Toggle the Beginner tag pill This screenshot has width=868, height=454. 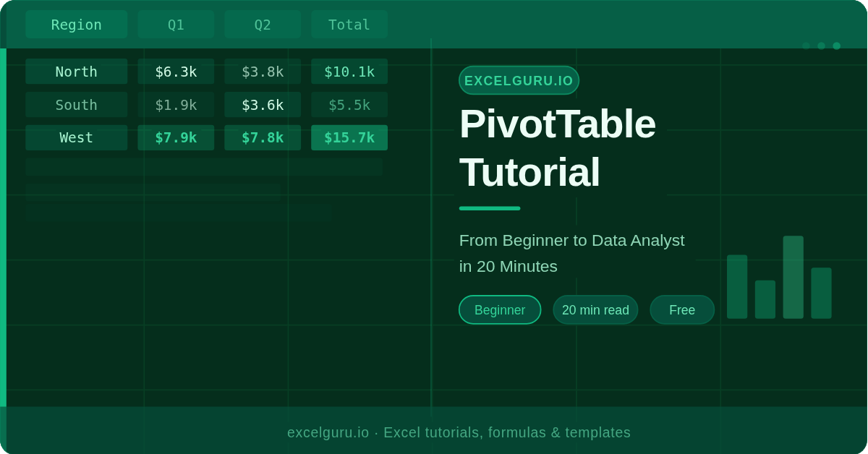coord(500,309)
